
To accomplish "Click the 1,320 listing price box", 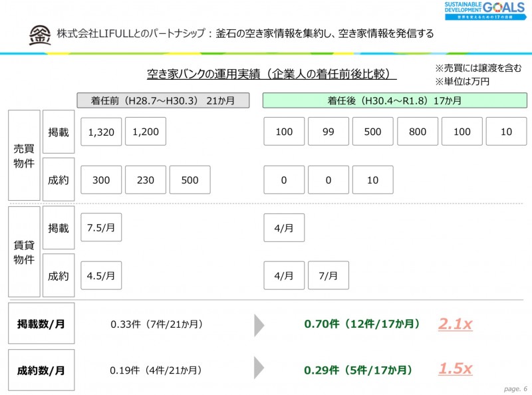I will (x=101, y=132).
